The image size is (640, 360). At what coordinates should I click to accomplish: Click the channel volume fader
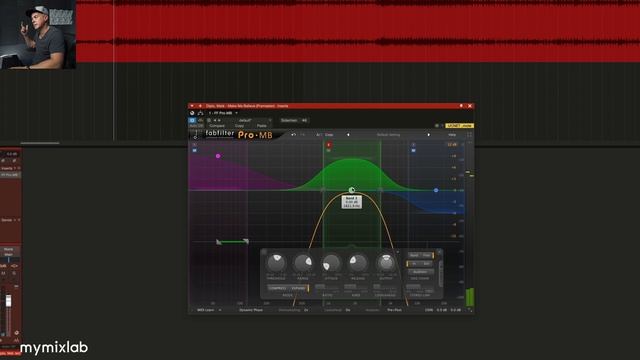[8, 301]
